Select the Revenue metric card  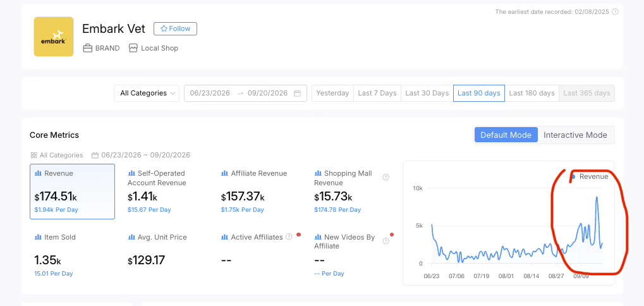(x=72, y=192)
